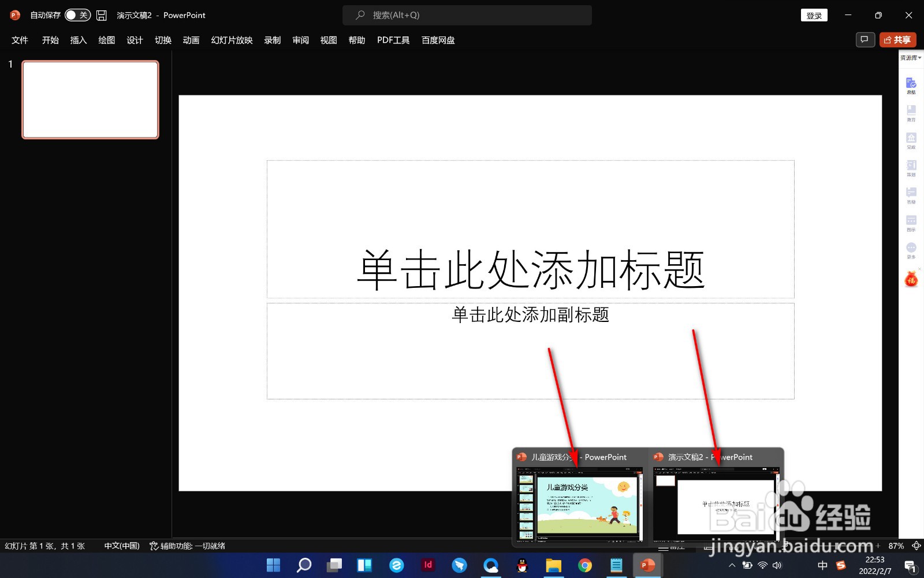
Task: Open the 录制 tab
Action: pos(273,40)
